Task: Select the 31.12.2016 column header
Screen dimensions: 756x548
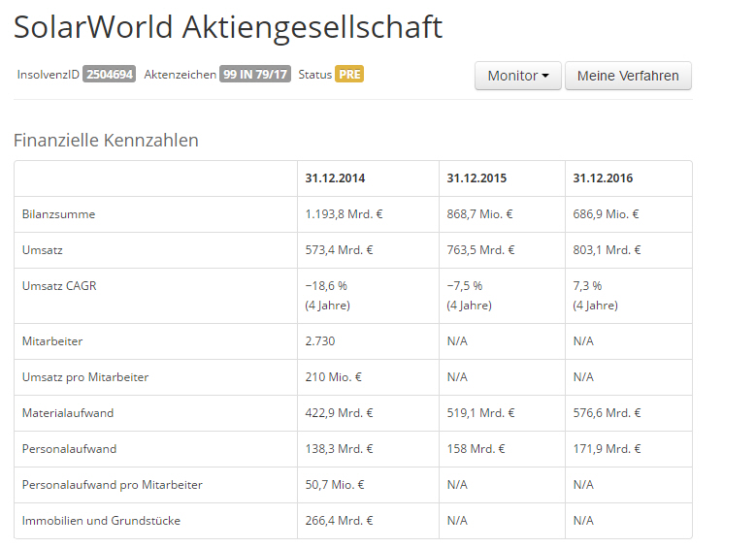Action: 603,178
